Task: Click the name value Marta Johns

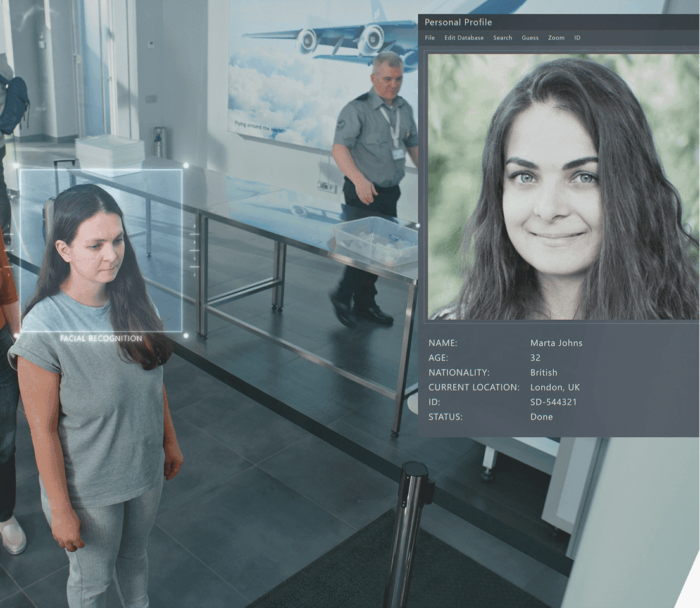Action: [x=556, y=343]
